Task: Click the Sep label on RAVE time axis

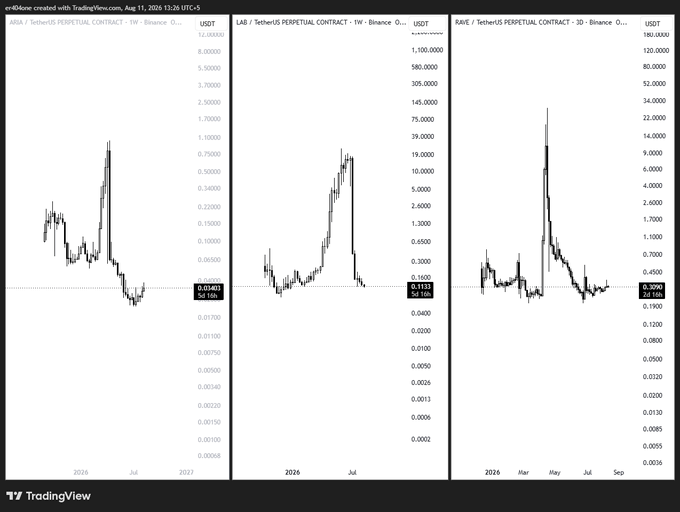Action: 619,472
